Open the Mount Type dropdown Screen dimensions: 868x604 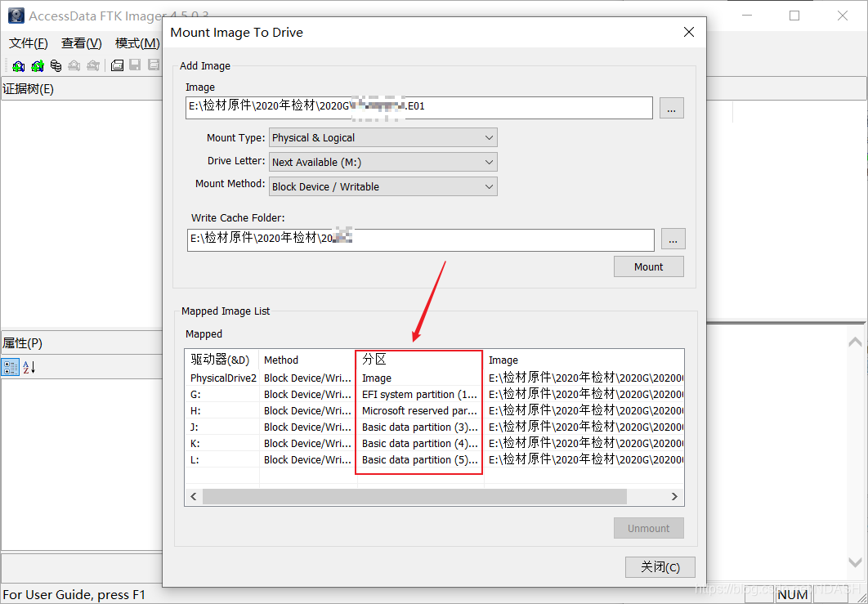click(x=383, y=138)
